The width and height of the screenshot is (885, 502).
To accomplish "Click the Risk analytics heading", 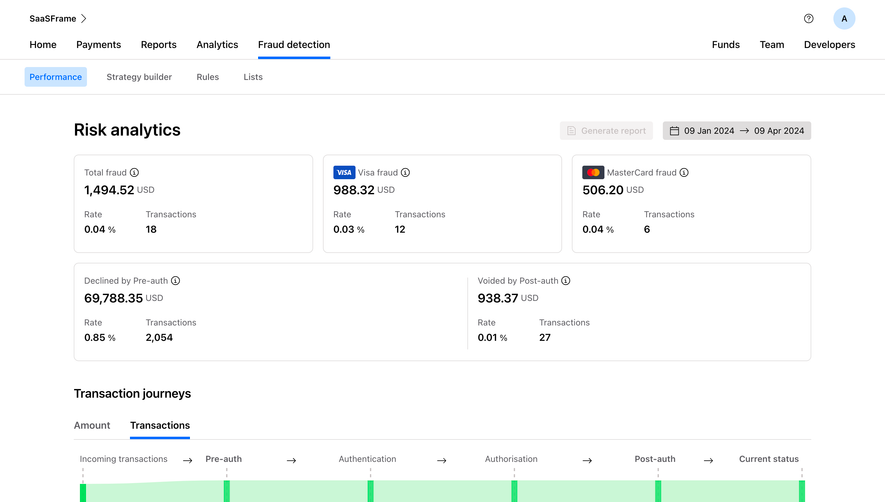I will pos(127,130).
